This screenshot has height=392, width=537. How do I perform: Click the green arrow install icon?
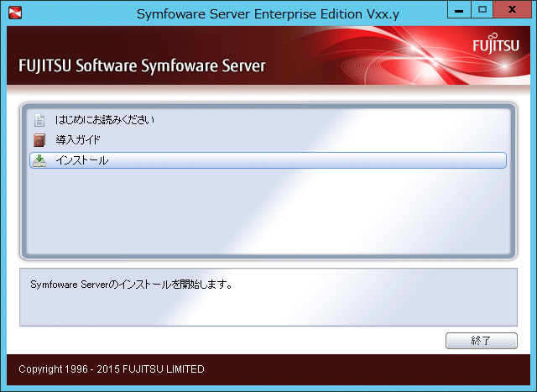point(39,160)
